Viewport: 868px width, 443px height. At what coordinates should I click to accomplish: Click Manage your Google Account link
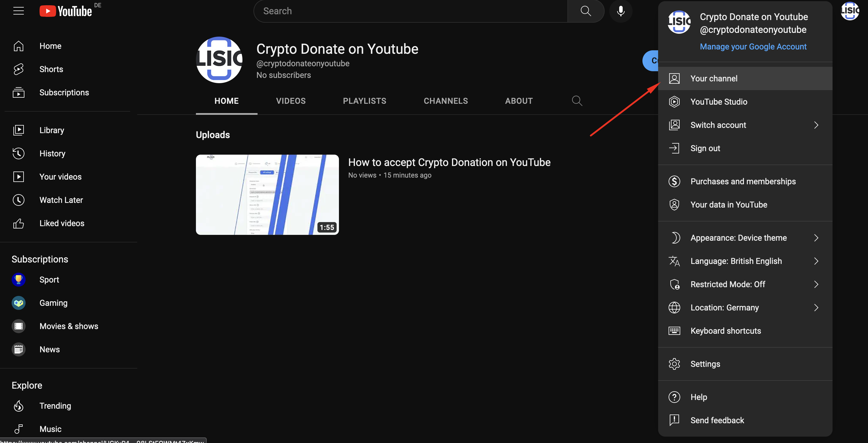point(753,47)
